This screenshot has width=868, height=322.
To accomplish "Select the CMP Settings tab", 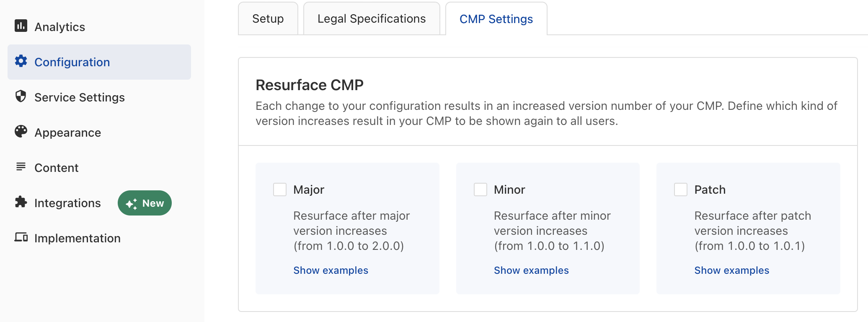I will pyautogui.click(x=496, y=18).
